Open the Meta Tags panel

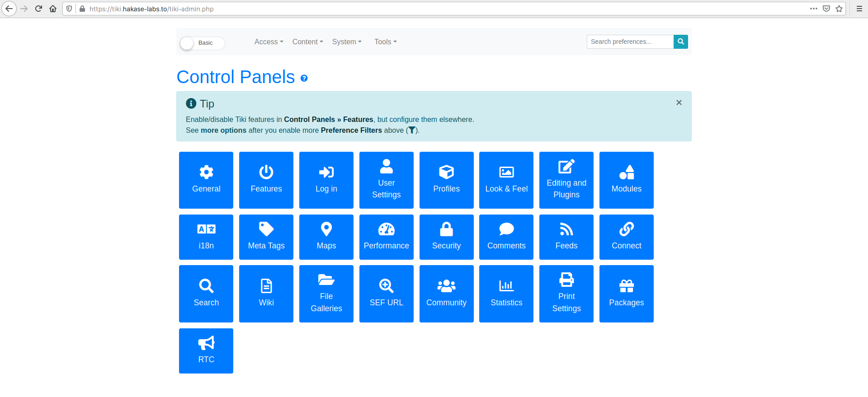(266, 237)
